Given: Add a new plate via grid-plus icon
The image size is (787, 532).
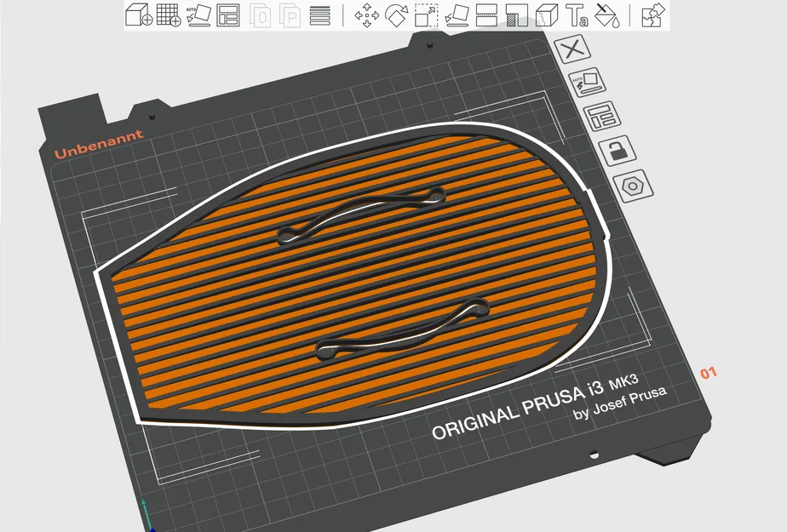Looking at the screenshot, I should tap(169, 14).
